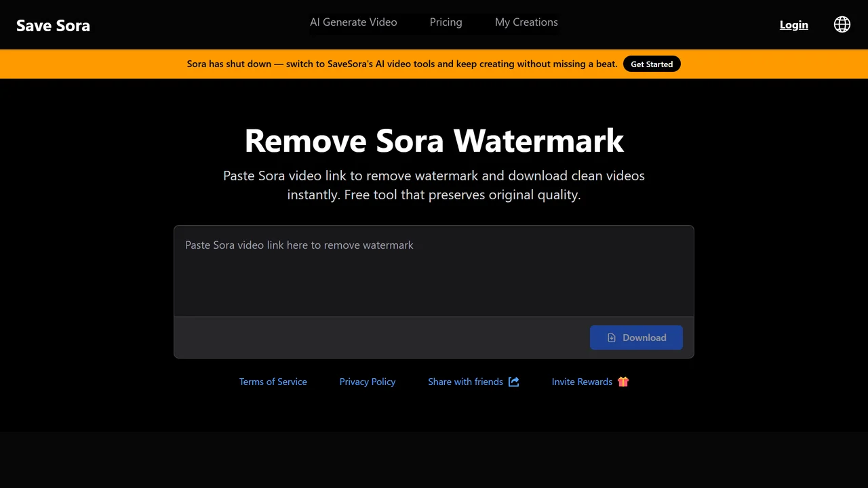Click the share arrow icon
The height and width of the screenshot is (488, 868).
514,382
